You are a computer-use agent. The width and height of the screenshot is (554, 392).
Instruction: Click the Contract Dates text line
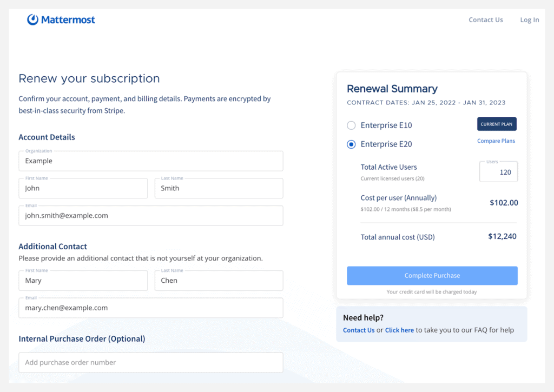(x=426, y=103)
